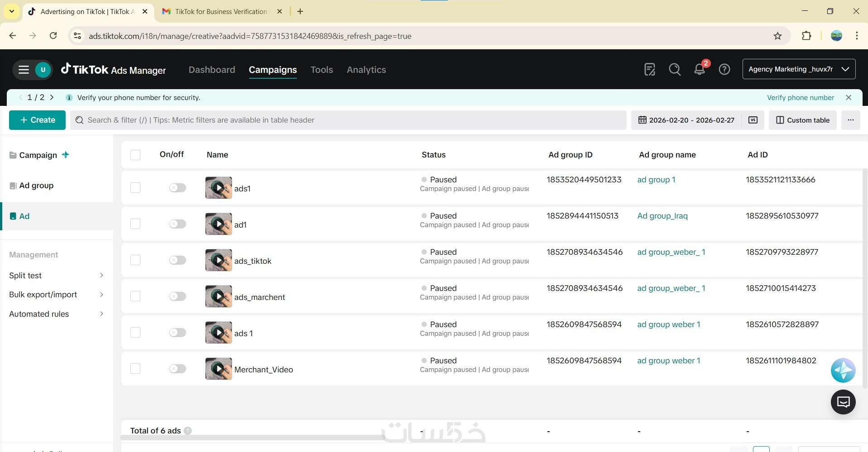This screenshot has width=868, height=452.
Task: Expand the Split test submenu
Action: click(x=56, y=276)
